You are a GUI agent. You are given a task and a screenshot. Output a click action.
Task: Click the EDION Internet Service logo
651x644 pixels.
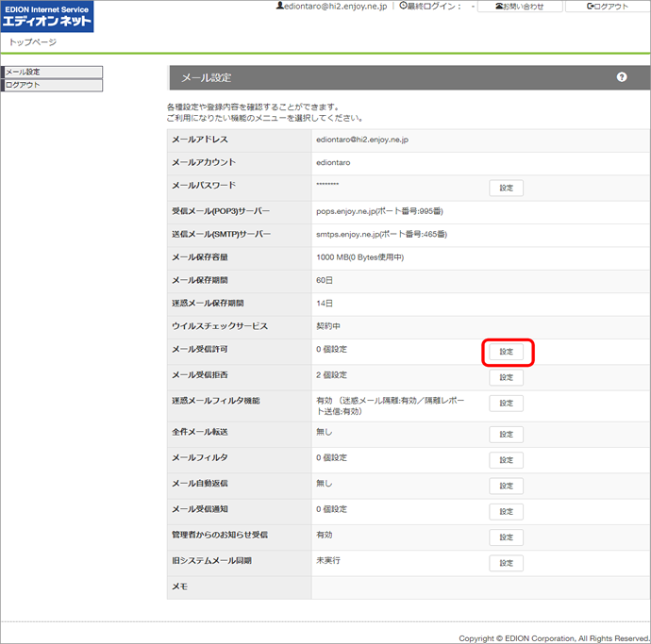point(47,17)
